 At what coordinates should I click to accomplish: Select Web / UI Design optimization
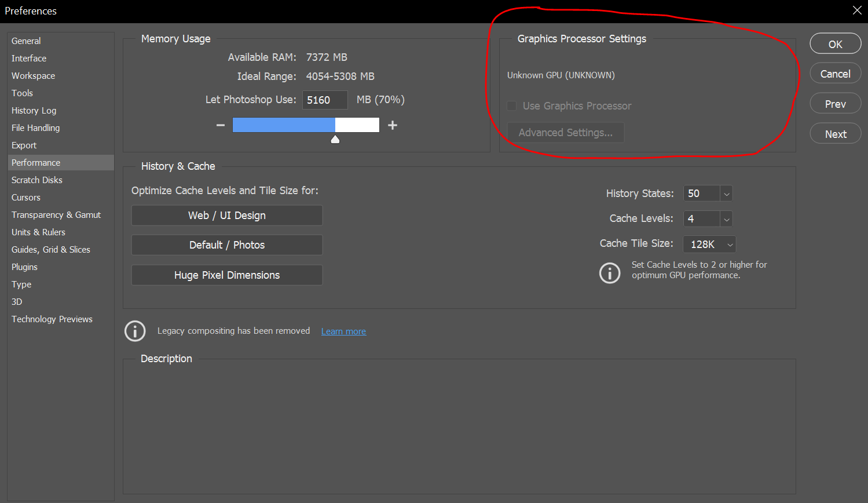(226, 215)
